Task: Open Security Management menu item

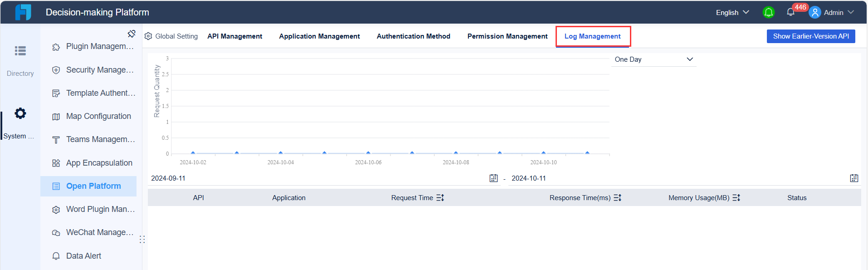Action: point(88,70)
